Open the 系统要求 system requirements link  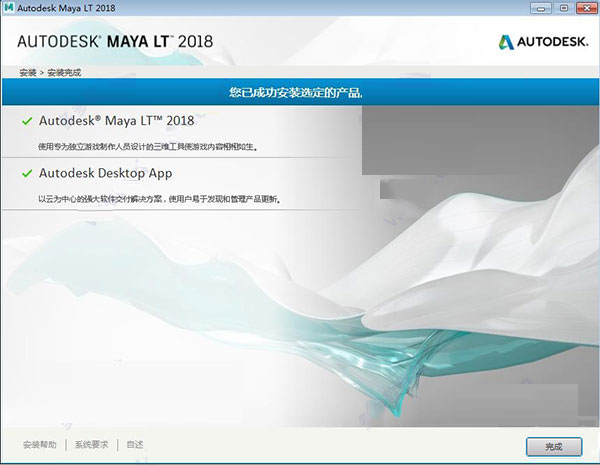pos(91,445)
